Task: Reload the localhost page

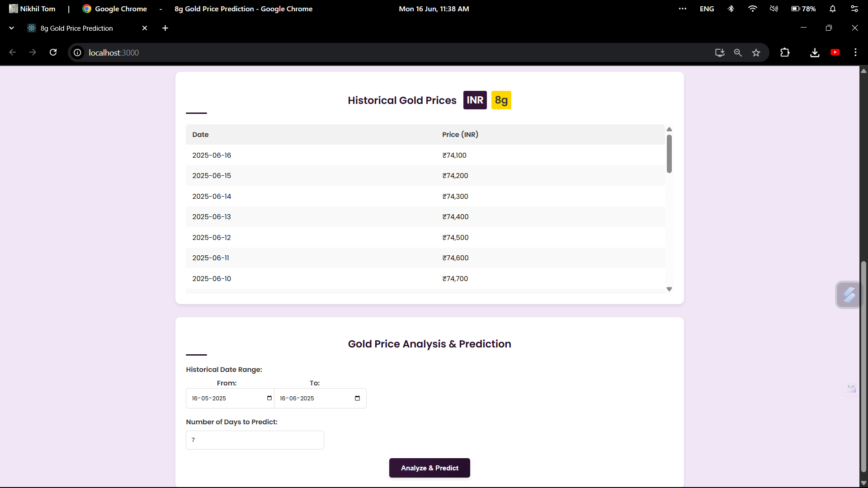Action: coord(53,52)
